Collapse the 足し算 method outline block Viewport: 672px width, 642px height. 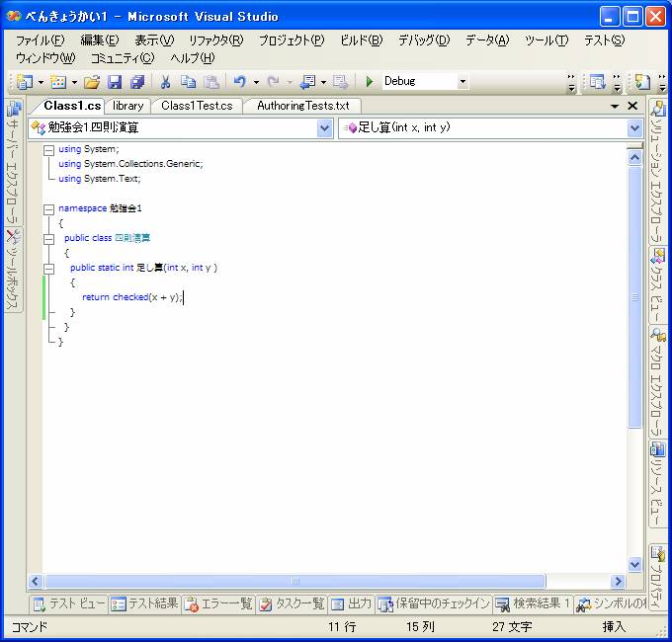pyautogui.click(x=48, y=268)
